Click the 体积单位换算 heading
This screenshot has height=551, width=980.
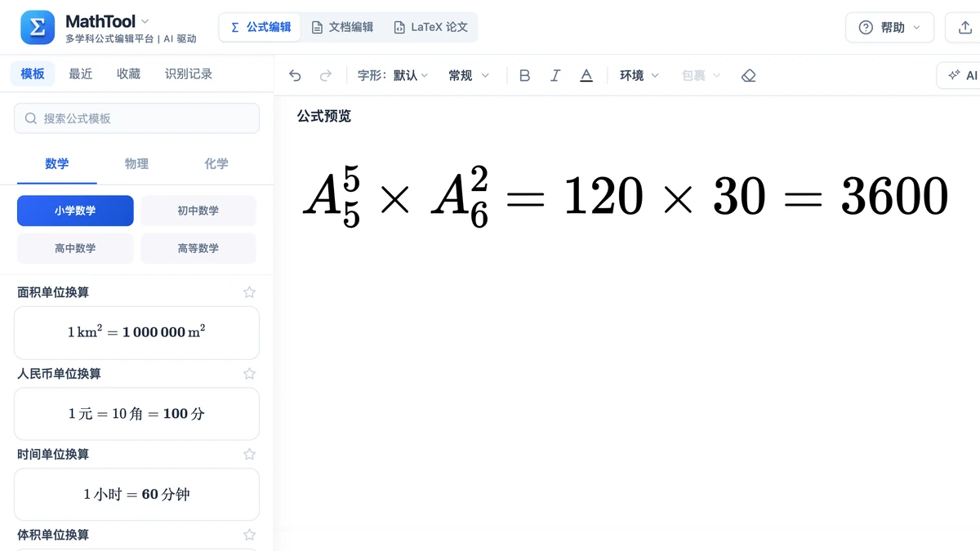53,535
